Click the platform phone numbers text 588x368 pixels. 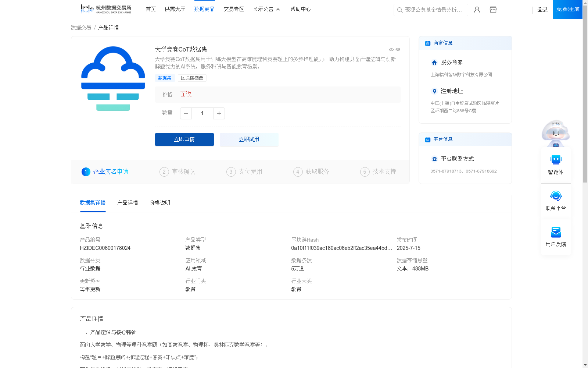pos(463,171)
